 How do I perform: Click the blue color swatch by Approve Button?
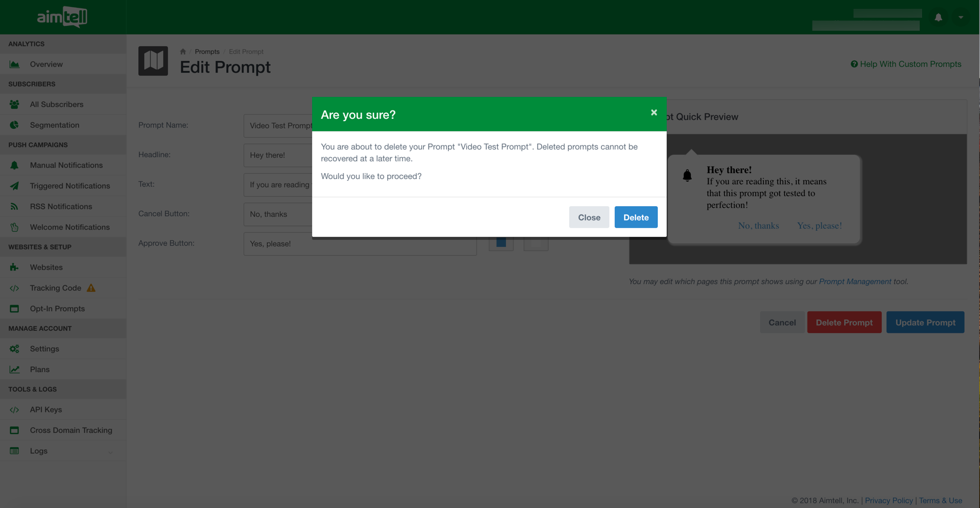tap(501, 243)
